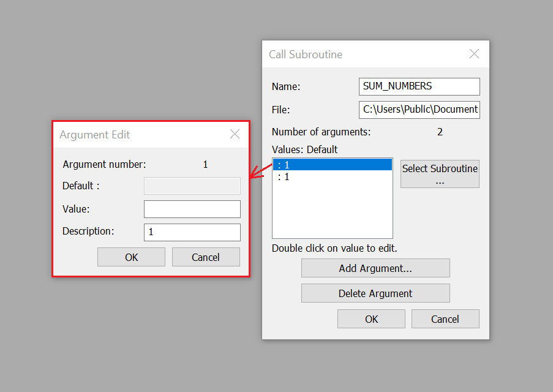The width and height of the screenshot is (553, 392).
Task: Click the Name field showing SUM_NUMBERS
Action: tap(419, 86)
